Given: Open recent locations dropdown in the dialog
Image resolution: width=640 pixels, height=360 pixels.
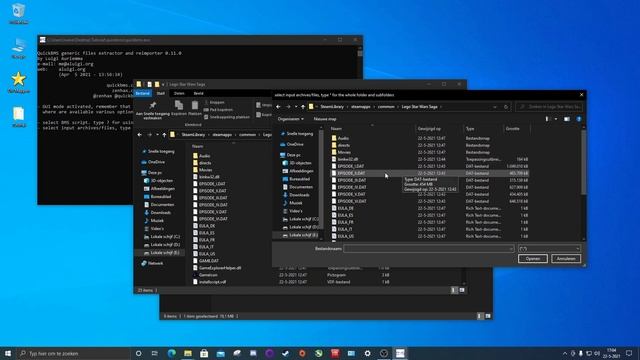Looking at the screenshot, I should pyautogui.click(x=296, y=107).
